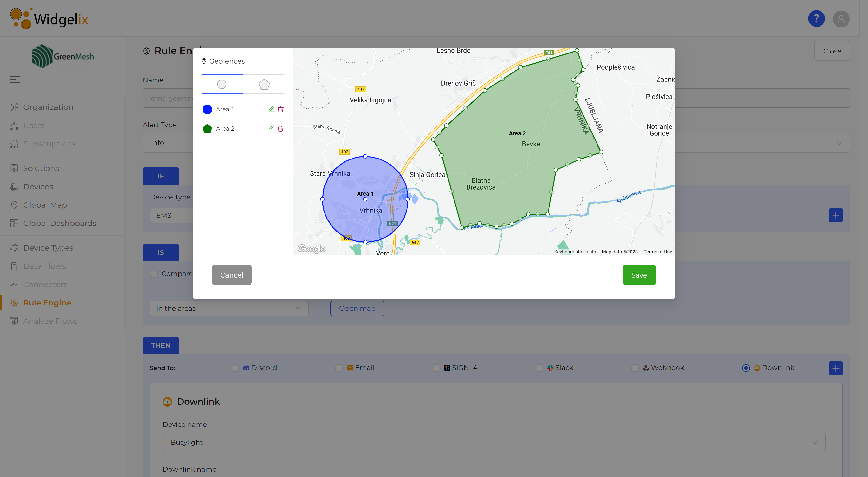Select the Email send-to radio button
The height and width of the screenshot is (477, 868).
coord(339,368)
